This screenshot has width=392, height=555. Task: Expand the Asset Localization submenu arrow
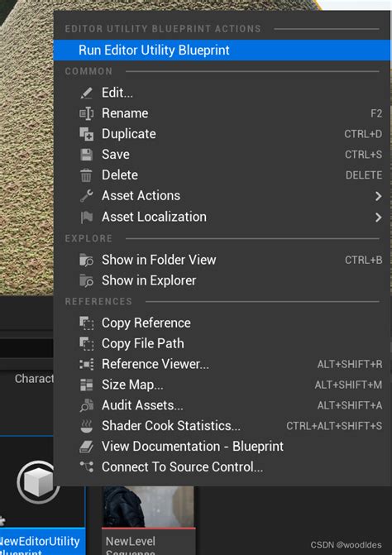(378, 217)
